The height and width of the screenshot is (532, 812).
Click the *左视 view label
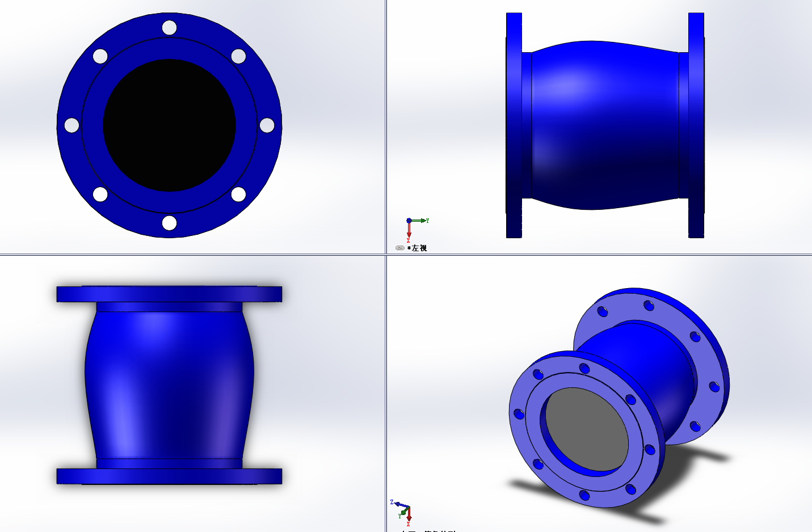[417, 248]
